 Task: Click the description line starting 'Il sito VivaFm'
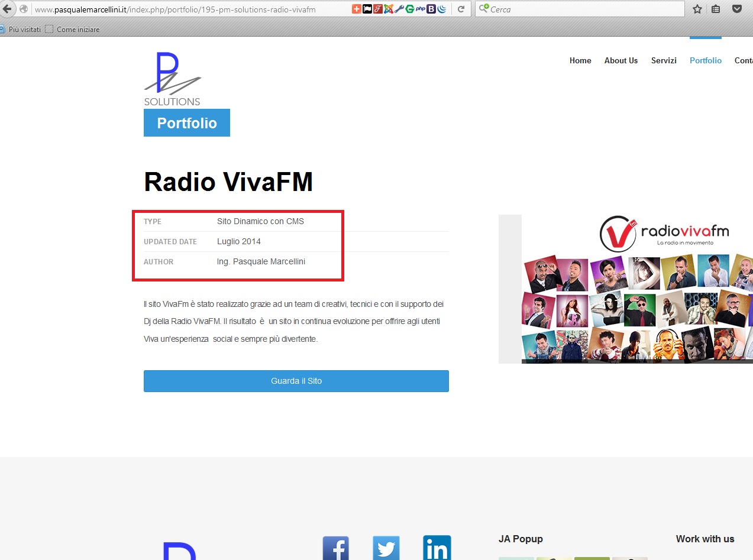pos(293,304)
